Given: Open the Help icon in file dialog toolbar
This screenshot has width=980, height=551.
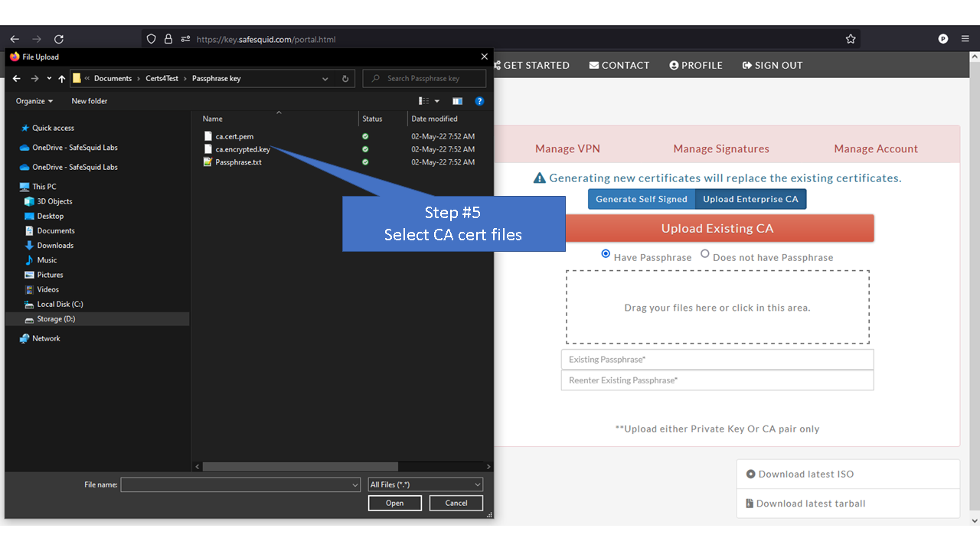Looking at the screenshot, I should 479,100.
